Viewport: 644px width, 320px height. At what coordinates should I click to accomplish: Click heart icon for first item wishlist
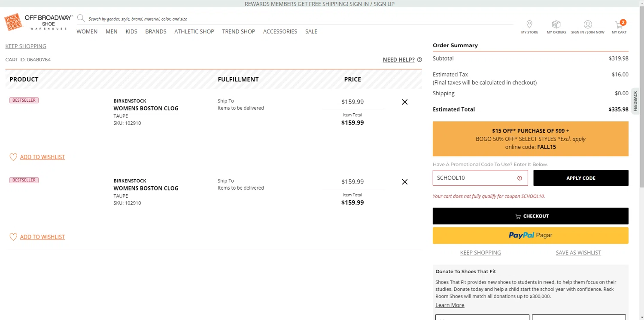pyautogui.click(x=13, y=157)
